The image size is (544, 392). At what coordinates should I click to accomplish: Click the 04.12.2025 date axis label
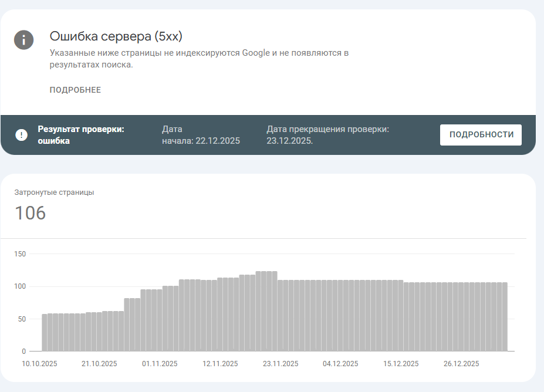pyautogui.click(x=340, y=364)
